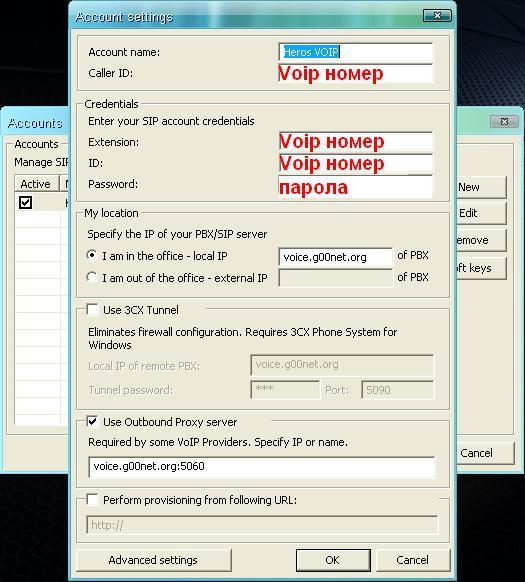Click Remove button in Accounts window
The height and width of the screenshot is (582, 525).
coord(481,240)
